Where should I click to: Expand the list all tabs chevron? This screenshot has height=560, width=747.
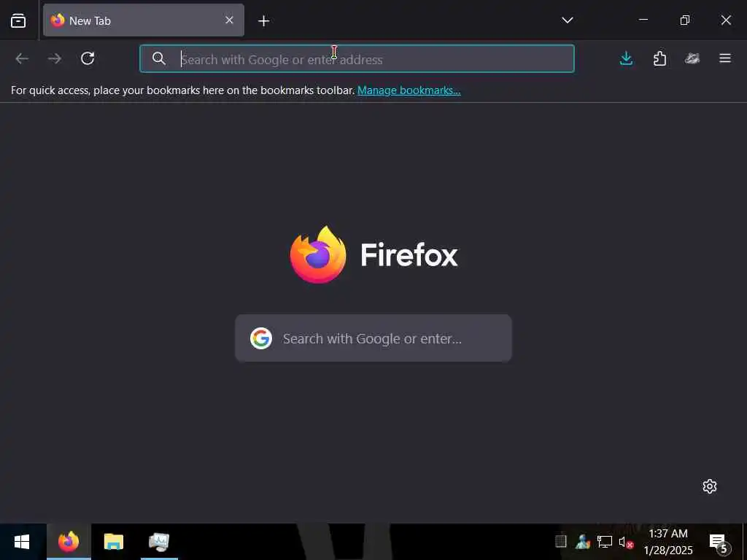pyautogui.click(x=567, y=20)
